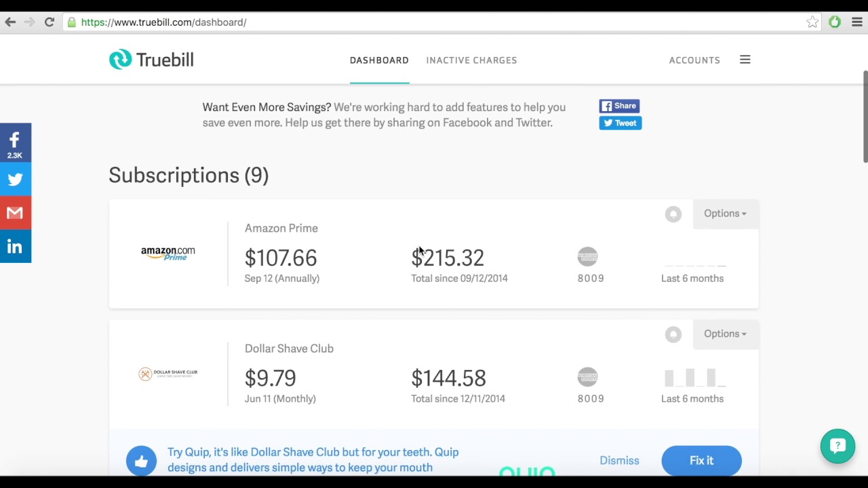868x488 pixels.
Task: Click the Tweet button
Action: click(620, 123)
